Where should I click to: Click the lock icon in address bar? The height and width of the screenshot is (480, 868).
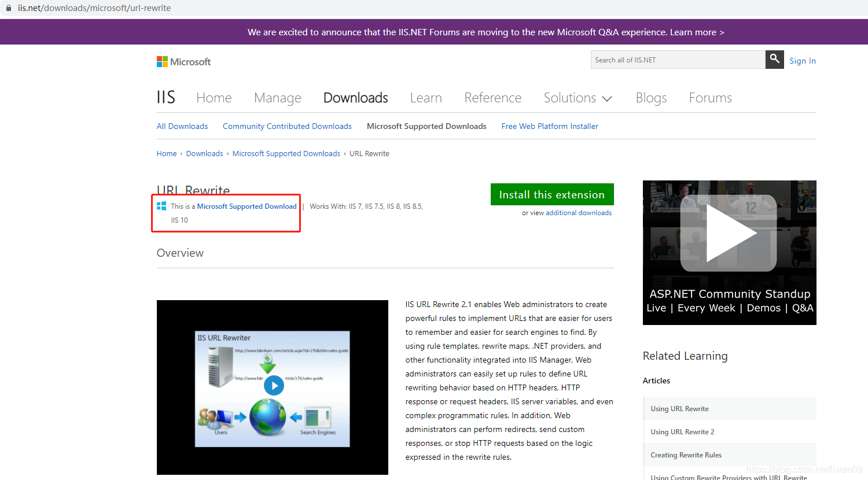pos(8,8)
